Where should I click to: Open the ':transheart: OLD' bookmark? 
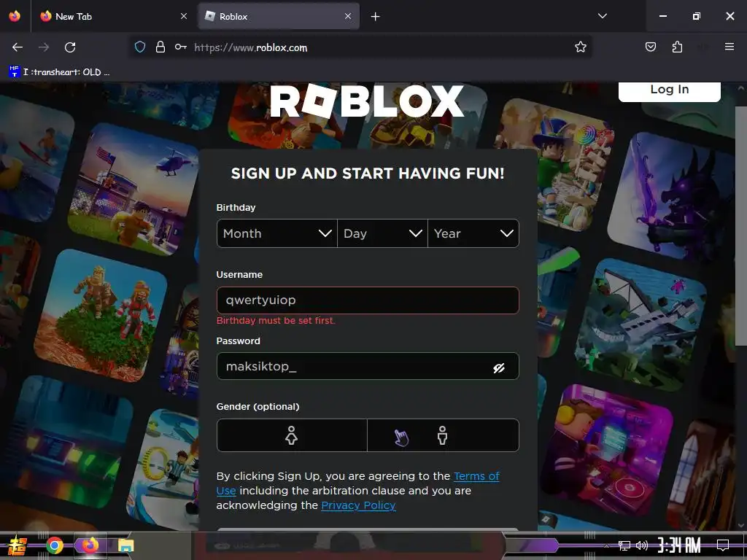[60, 72]
